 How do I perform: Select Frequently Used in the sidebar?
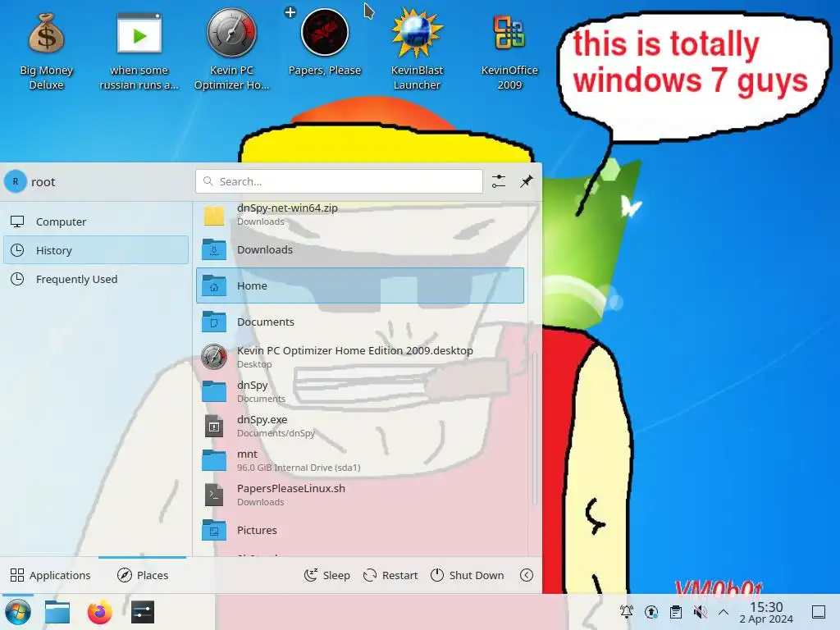coord(96,279)
